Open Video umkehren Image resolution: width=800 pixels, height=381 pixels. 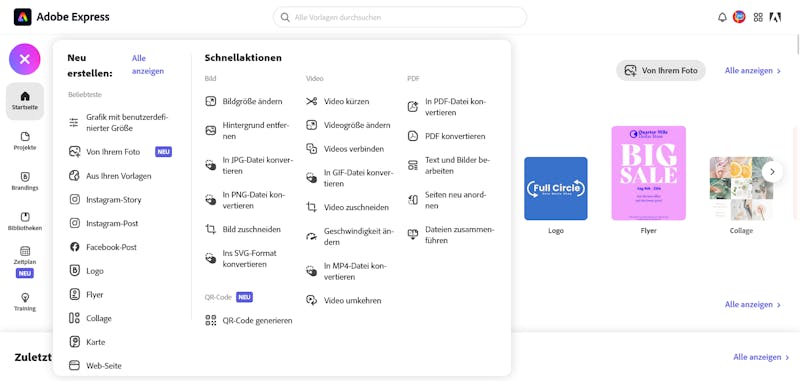pos(344,300)
